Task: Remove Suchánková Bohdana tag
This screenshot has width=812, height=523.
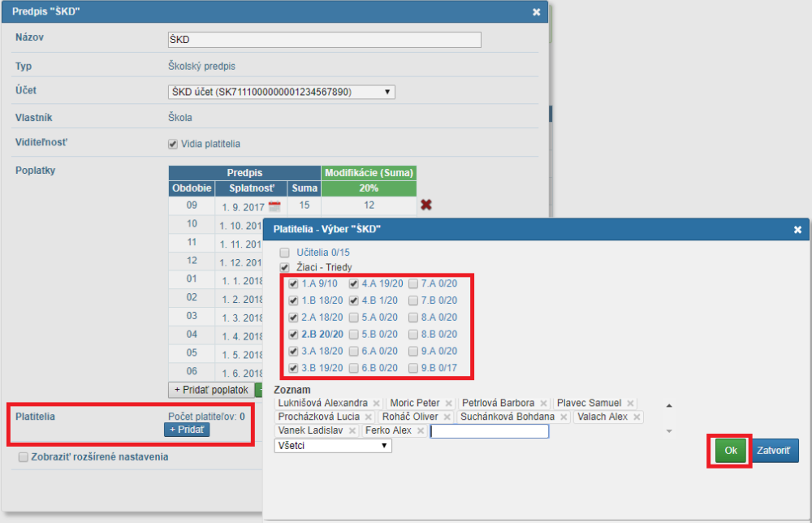Action: (x=564, y=417)
